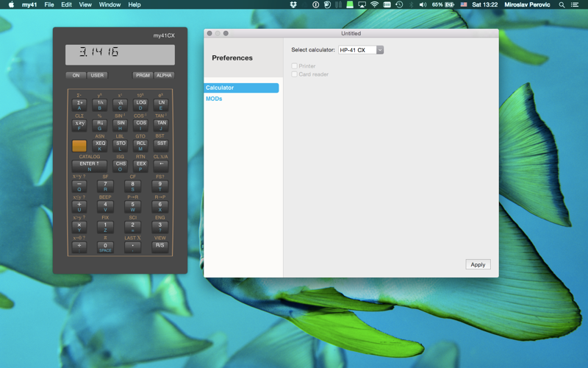Open the Help menu
The image size is (588, 368).
pyautogui.click(x=135, y=4)
